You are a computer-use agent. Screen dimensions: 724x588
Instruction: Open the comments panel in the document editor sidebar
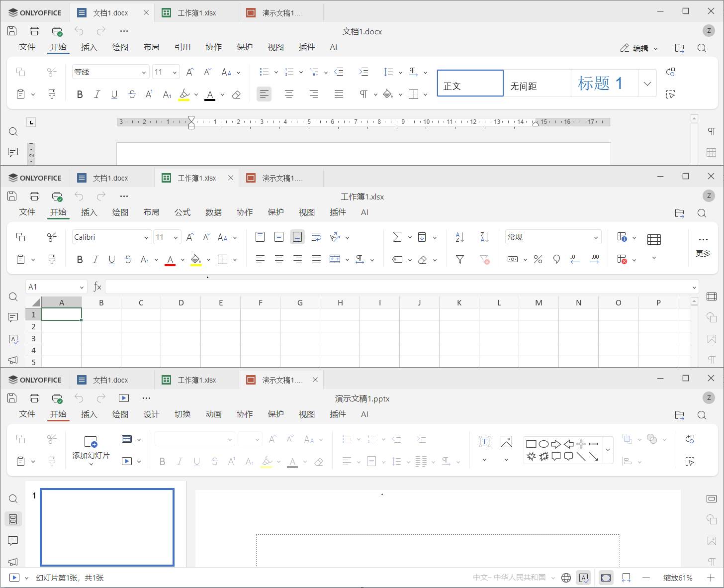[x=13, y=152]
